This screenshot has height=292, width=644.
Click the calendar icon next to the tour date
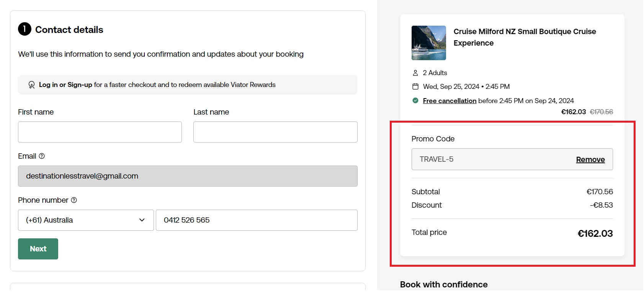tap(416, 86)
